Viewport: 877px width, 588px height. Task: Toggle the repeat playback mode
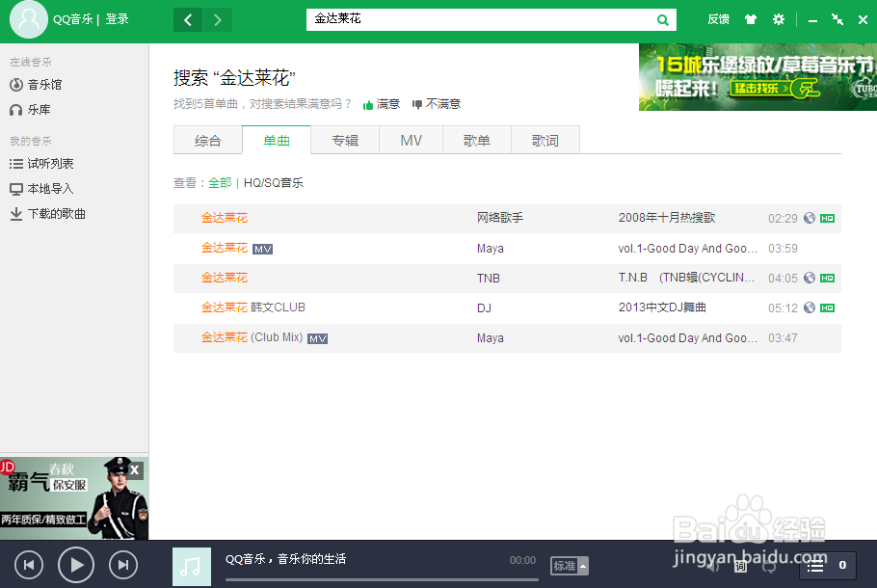coord(768,567)
